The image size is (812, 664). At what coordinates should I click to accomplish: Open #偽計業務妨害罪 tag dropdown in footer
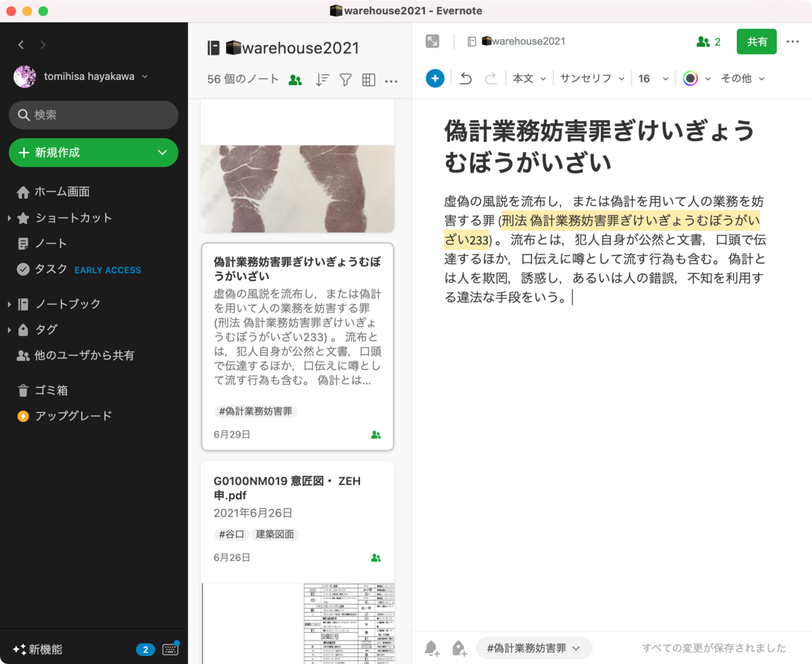coord(534,648)
